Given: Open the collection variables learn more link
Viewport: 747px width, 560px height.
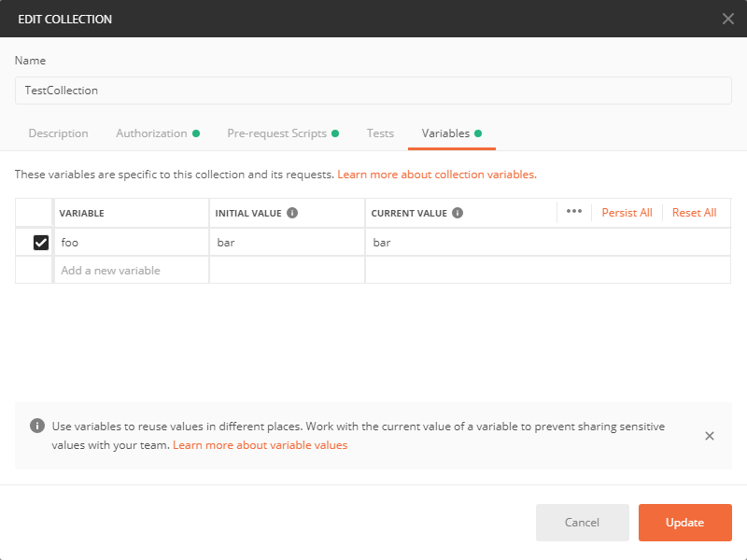Looking at the screenshot, I should click(x=437, y=174).
